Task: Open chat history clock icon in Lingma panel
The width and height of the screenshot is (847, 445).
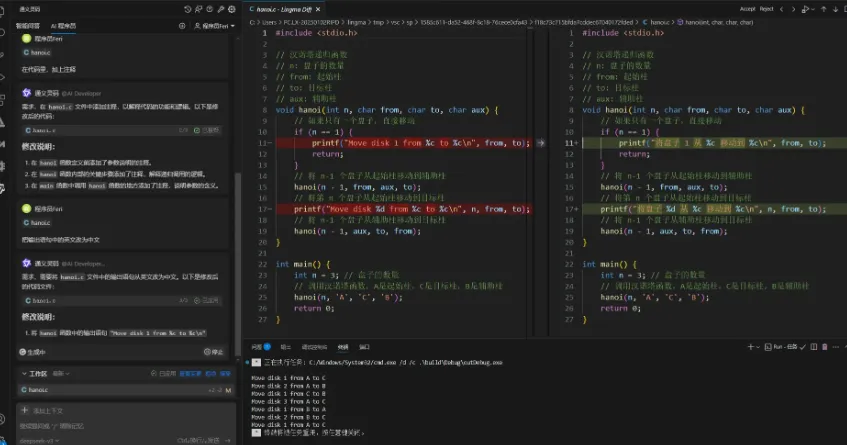Action: (187, 9)
